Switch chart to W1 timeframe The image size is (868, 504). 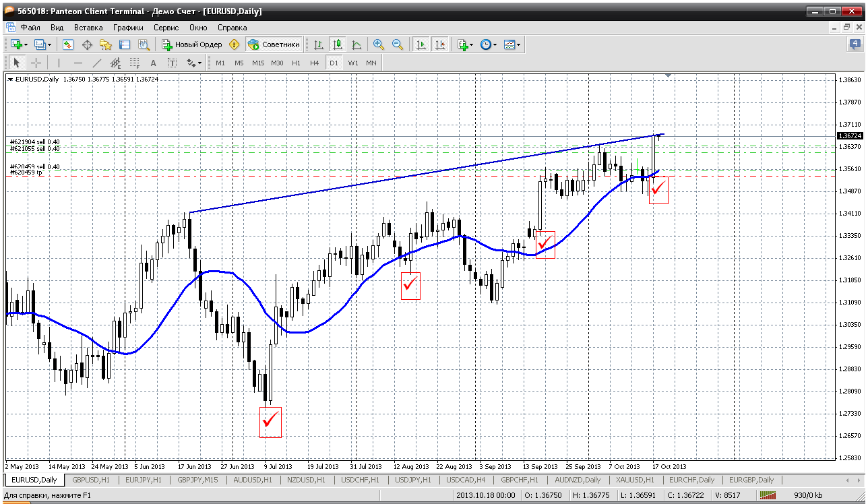352,63
